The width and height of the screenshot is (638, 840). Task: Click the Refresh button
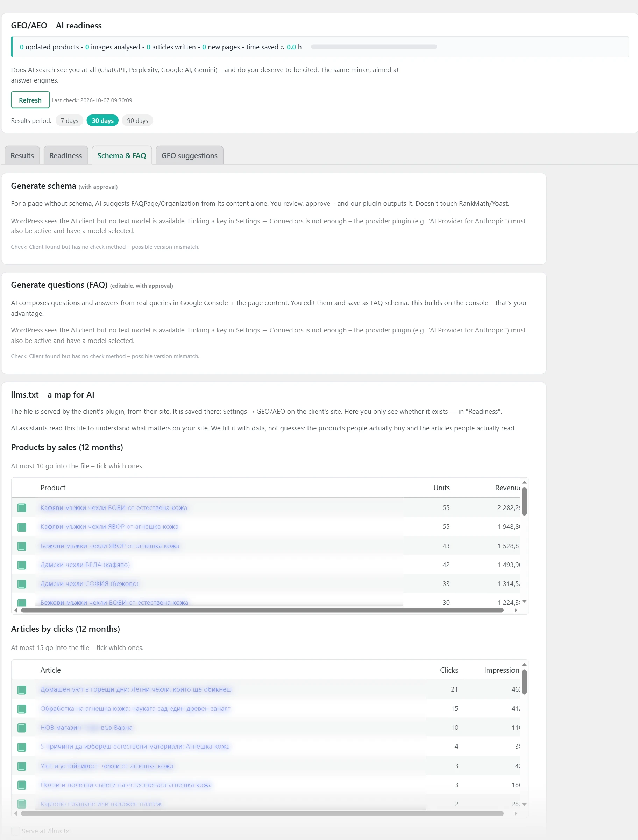[30, 100]
